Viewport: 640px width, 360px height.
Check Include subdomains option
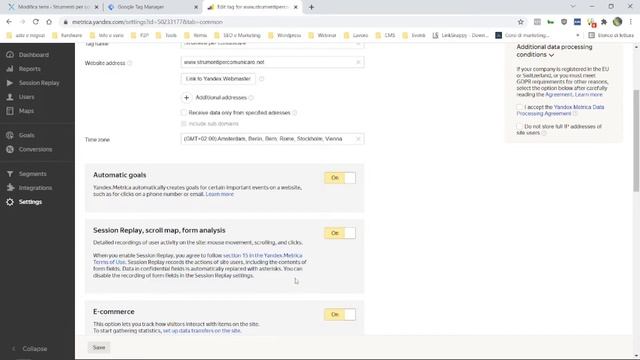[x=184, y=124]
